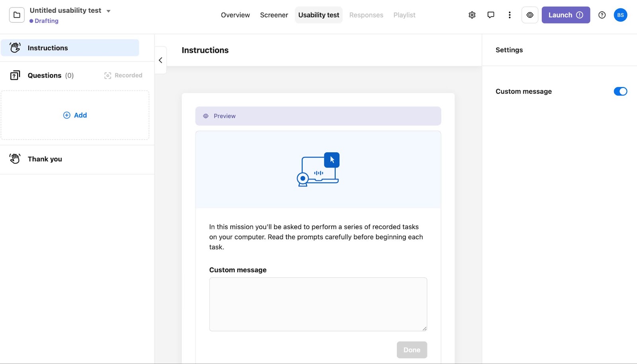Open the help question mark icon
The image size is (637, 364).
[602, 15]
